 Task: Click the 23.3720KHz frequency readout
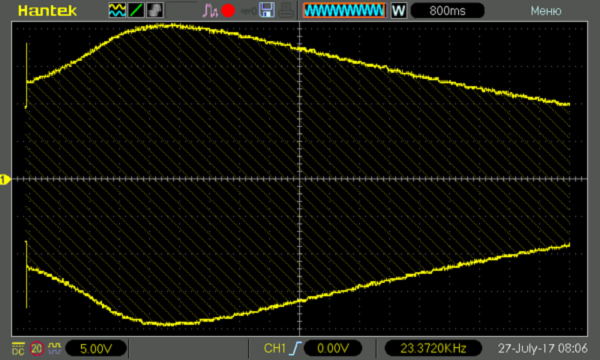(x=433, y=348)
